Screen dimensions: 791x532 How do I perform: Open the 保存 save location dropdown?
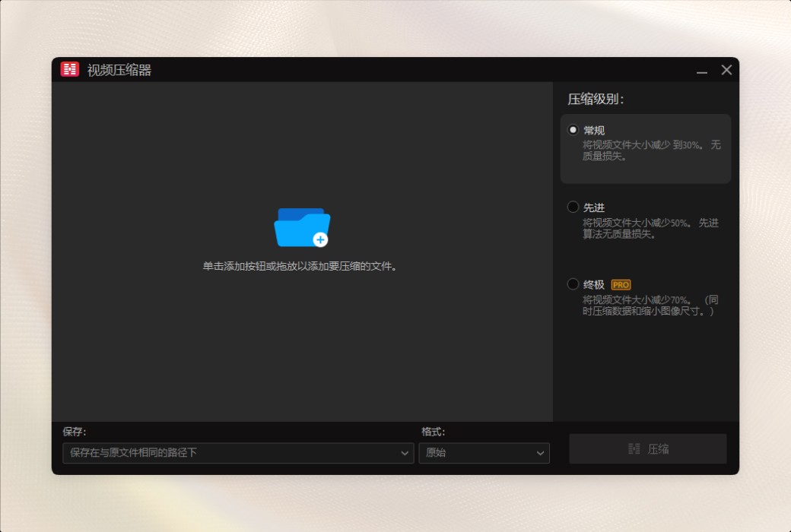pyautogui.click(x=238, y=453)
